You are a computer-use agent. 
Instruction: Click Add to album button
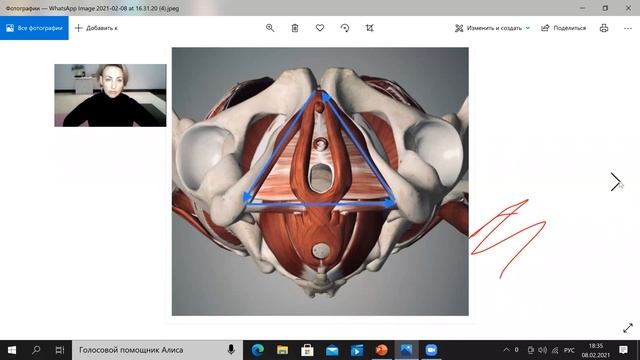96,28
